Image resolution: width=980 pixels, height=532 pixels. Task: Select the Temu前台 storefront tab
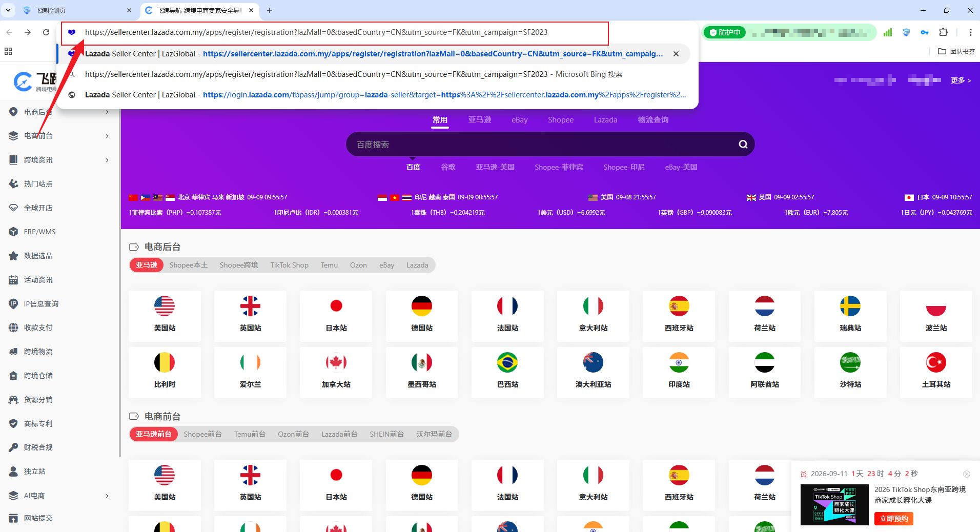250,434
